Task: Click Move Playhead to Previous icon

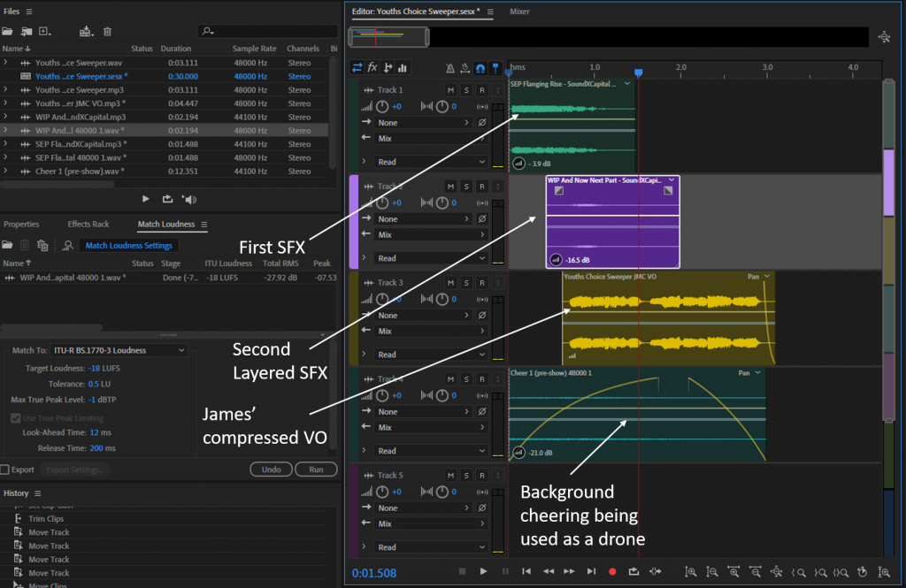Action: [x=526, y=572]
